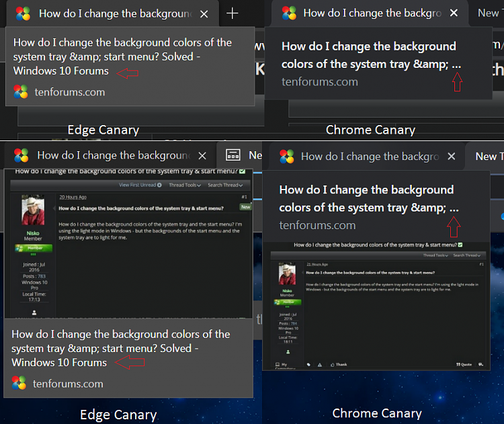504x424 pixels.
Task: Click the #1 post number in Edge preview
Action: click(x=245, y=197)
